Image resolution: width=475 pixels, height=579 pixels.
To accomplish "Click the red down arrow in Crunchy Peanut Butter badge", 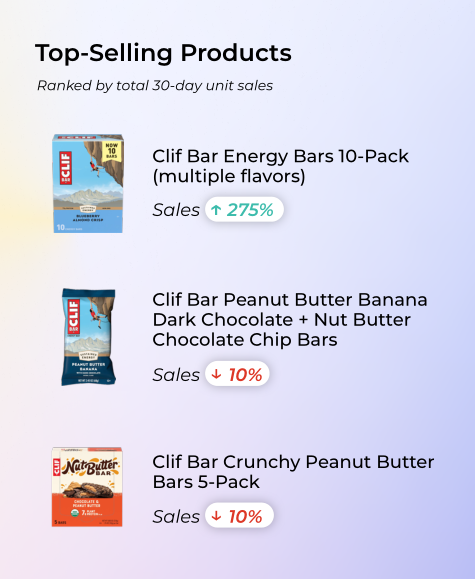I will (x=216, y=515).
